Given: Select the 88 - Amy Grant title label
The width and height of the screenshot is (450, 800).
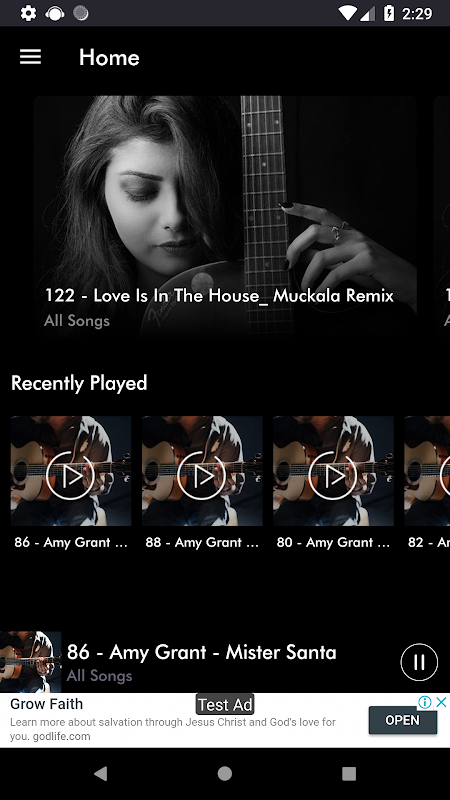Looking at the screenshot, I should click(202, 542).
